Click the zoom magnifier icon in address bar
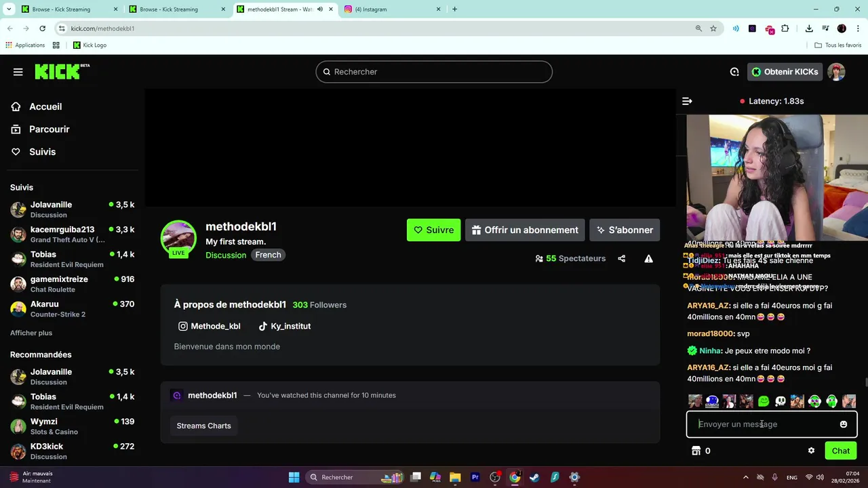This screenshot has width=868, height=488. (698, 28)
